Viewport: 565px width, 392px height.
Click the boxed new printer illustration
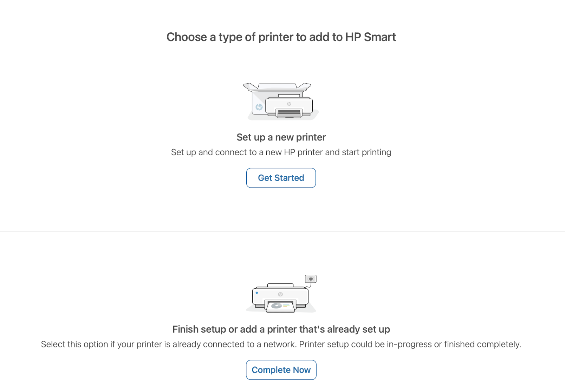click(x=281, y=102)
